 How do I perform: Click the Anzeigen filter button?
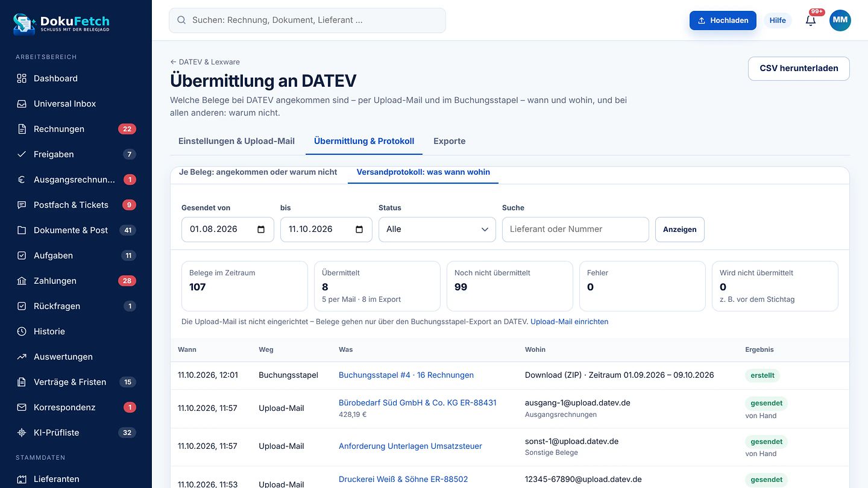click(680, 230)
